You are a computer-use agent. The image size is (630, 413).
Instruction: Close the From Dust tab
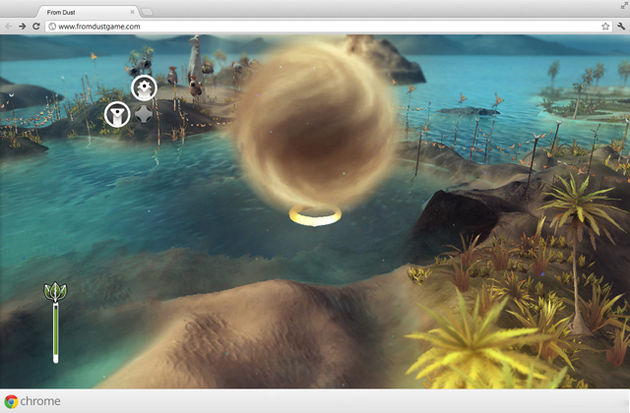[x=130, y=10]
